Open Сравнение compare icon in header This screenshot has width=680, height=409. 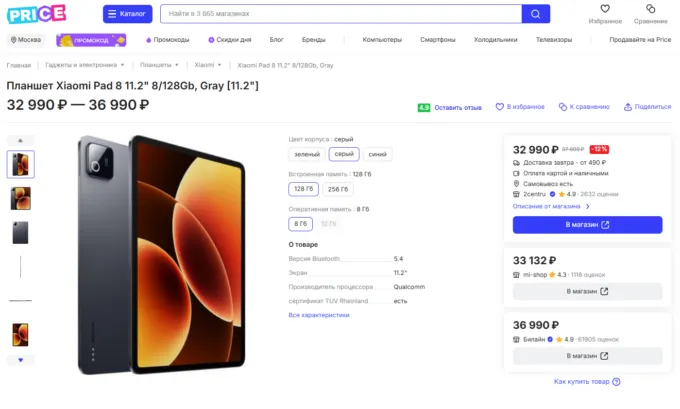(651, 9)
